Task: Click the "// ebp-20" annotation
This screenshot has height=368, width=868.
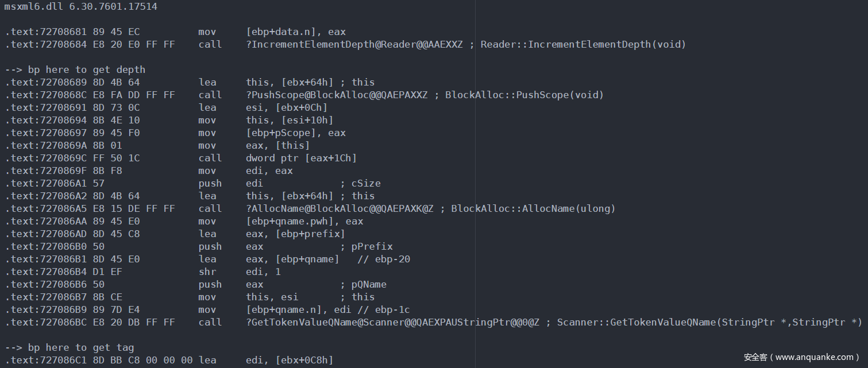Action: click(x=384, y=259)
